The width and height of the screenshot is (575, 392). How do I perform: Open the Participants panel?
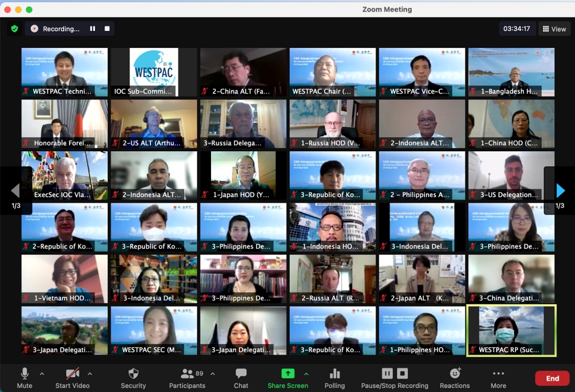click(187, 378)
